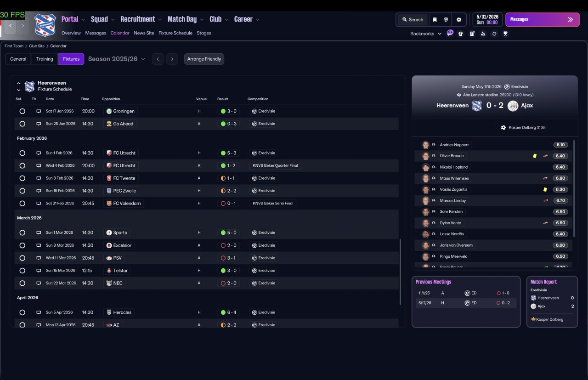This screenshot has height=380, width=588.
Task: Click the Arrange Friendly button
Action: click(204, 59)
